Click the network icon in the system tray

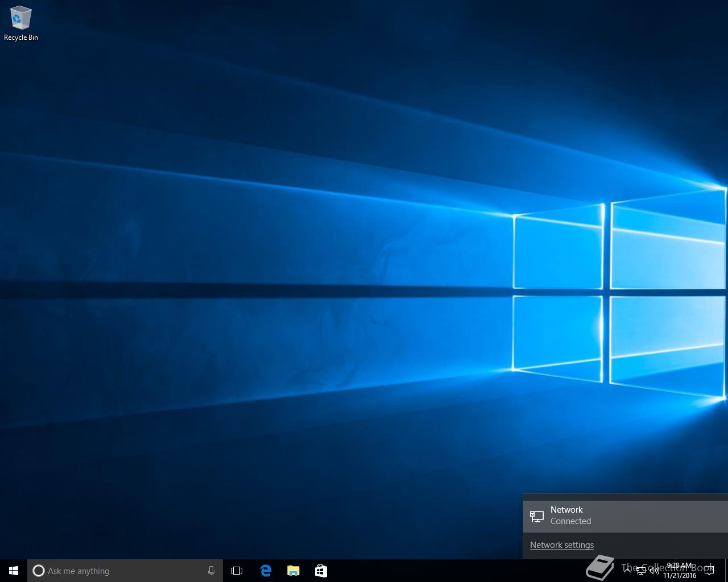coord(641,571)
